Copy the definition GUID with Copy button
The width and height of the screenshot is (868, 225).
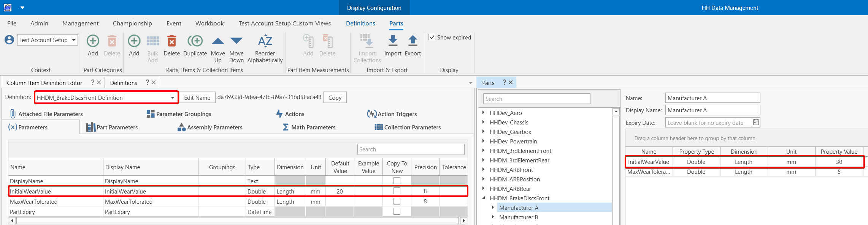pos(335,98)
